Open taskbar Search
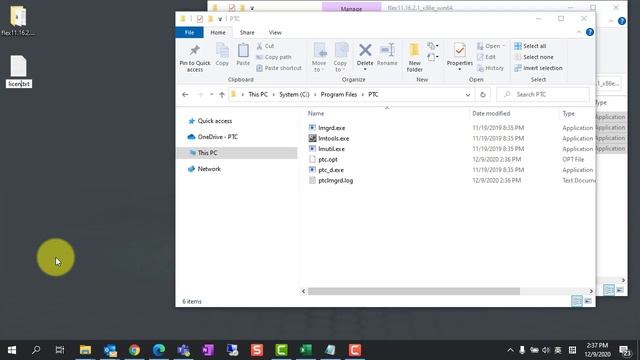Screen dimensions: 640x360 click(36, 350)
